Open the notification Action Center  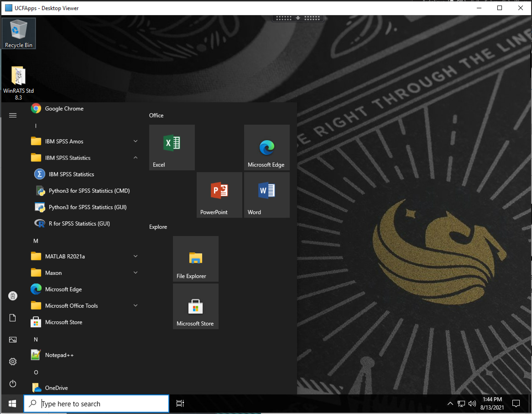[x=516, y=404]
